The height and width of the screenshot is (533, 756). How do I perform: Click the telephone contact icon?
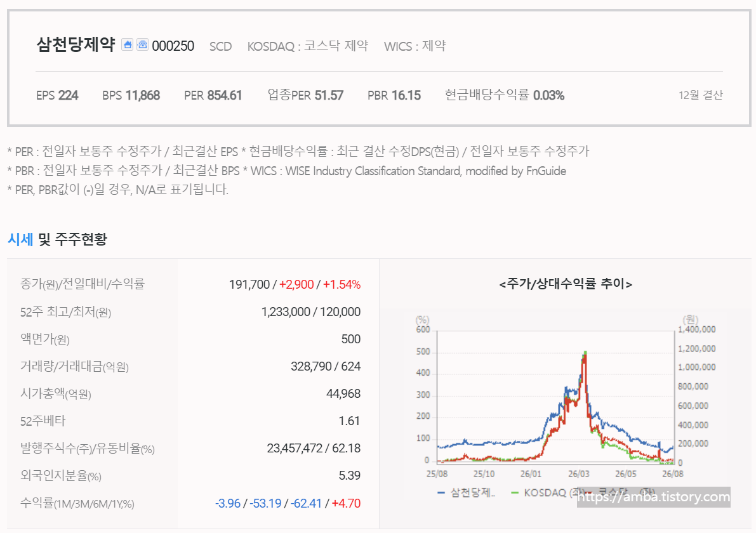point(142,44)
